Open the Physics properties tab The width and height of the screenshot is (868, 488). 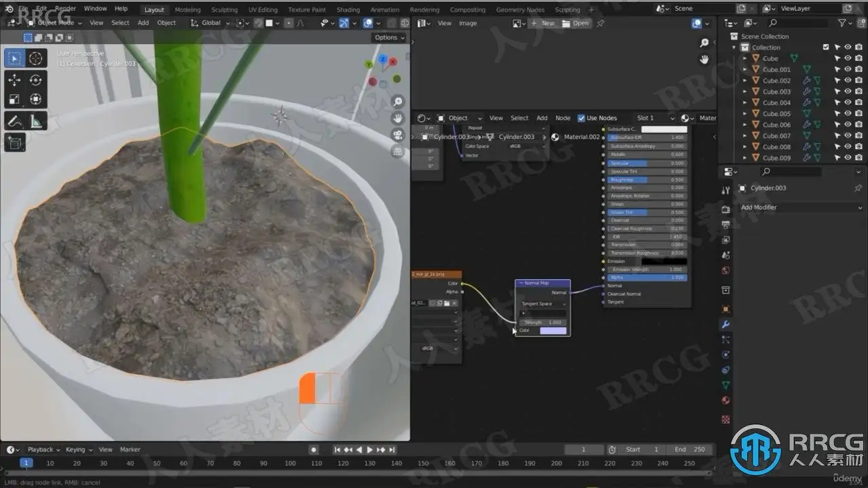[726, 354]
